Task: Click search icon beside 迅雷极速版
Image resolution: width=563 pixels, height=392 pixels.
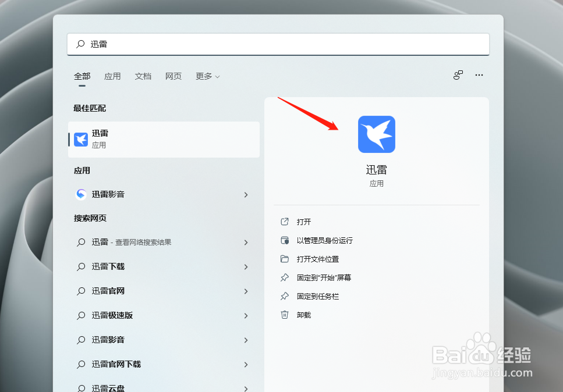Action: click(x=81, y=316)
